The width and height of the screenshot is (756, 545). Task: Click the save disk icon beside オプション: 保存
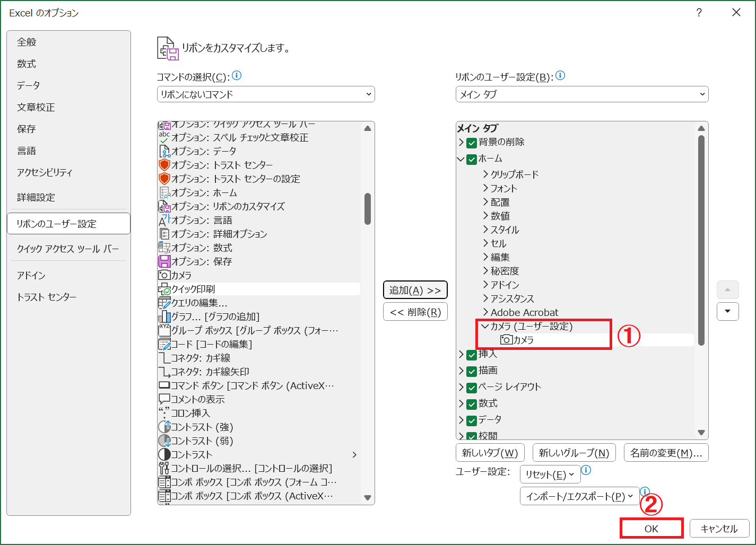[x=164, y=261]
